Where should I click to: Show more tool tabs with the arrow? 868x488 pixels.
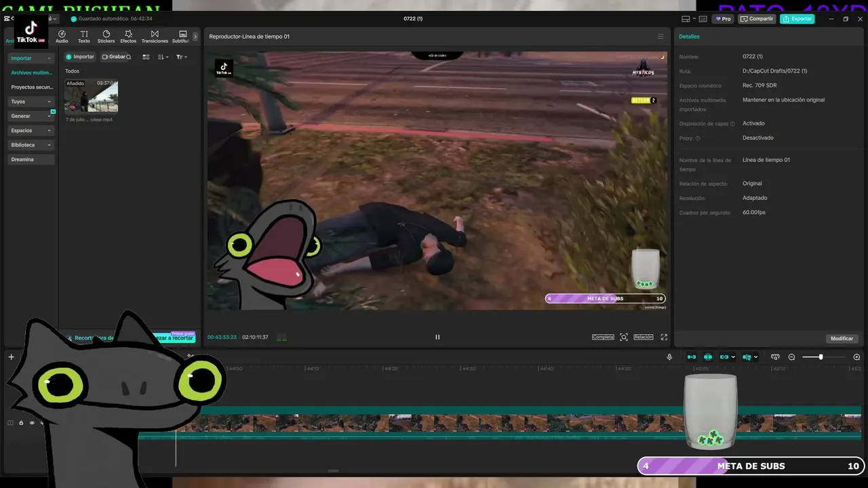coord(195,37)
